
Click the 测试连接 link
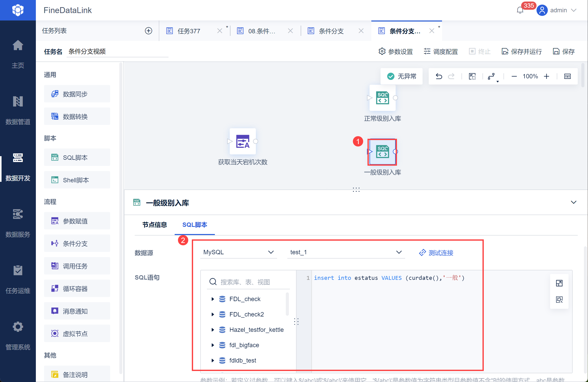pyautogui.click(x=436, y=253)
